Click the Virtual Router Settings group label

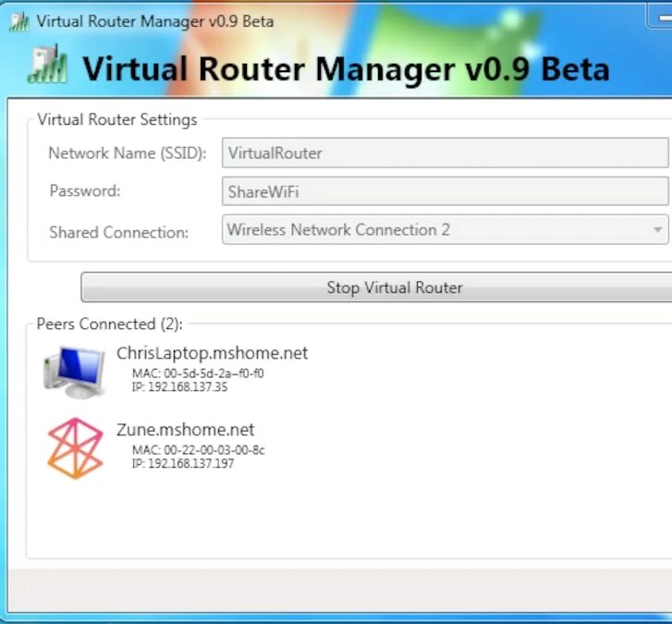click(117, 119)
